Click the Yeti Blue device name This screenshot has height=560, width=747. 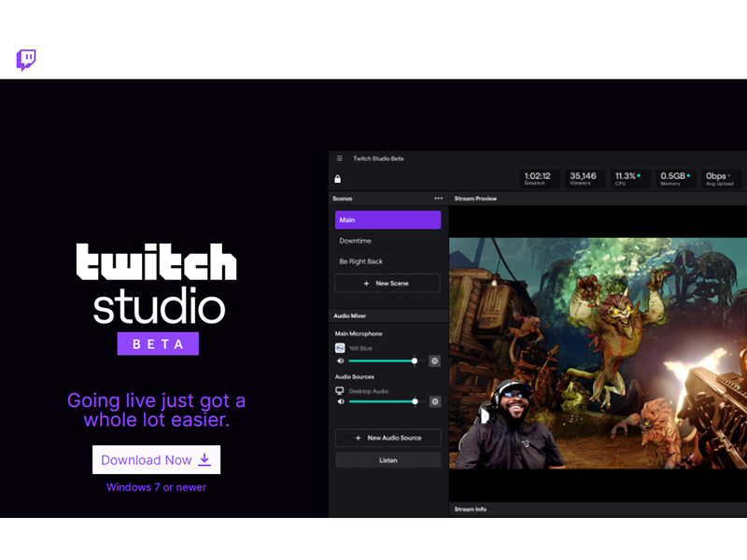coord(360,348)
